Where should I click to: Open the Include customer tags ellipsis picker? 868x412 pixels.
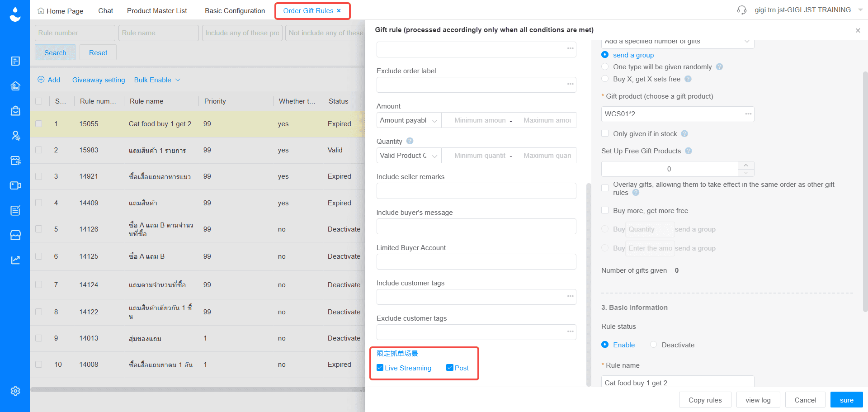[570, 296]
